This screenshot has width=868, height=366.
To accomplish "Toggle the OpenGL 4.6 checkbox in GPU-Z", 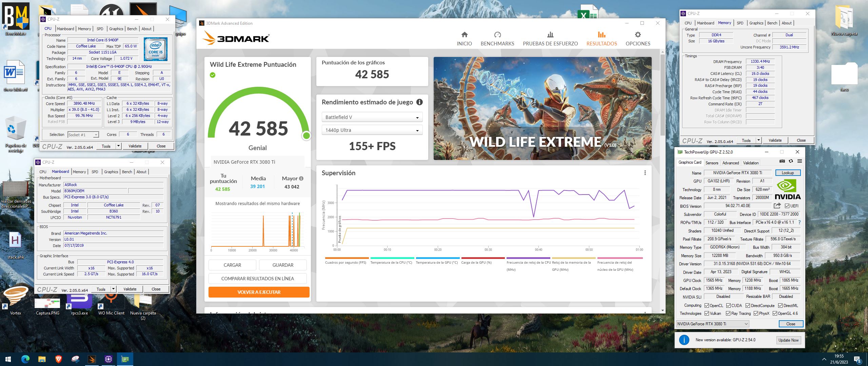I will point(775,313).
